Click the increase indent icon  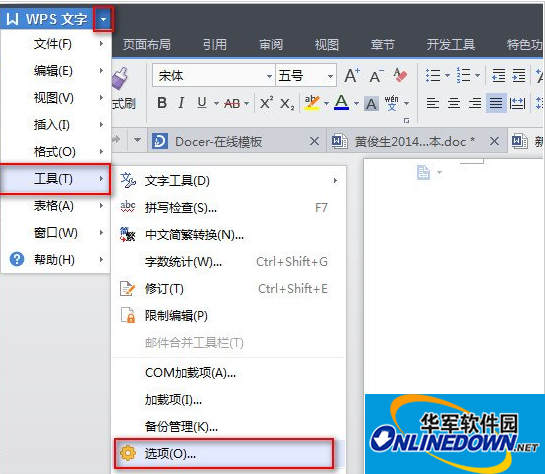click(x=519, y=75)
